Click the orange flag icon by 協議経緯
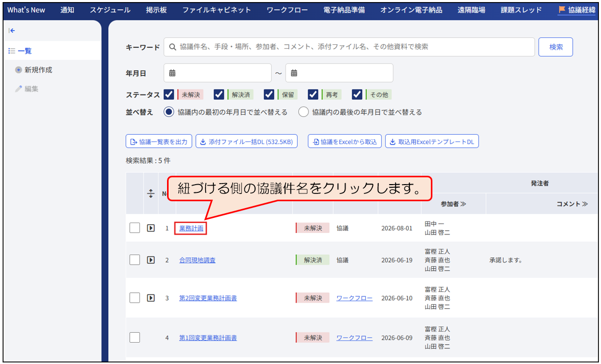This screenshot has width=601, height=364. [562, 9]
